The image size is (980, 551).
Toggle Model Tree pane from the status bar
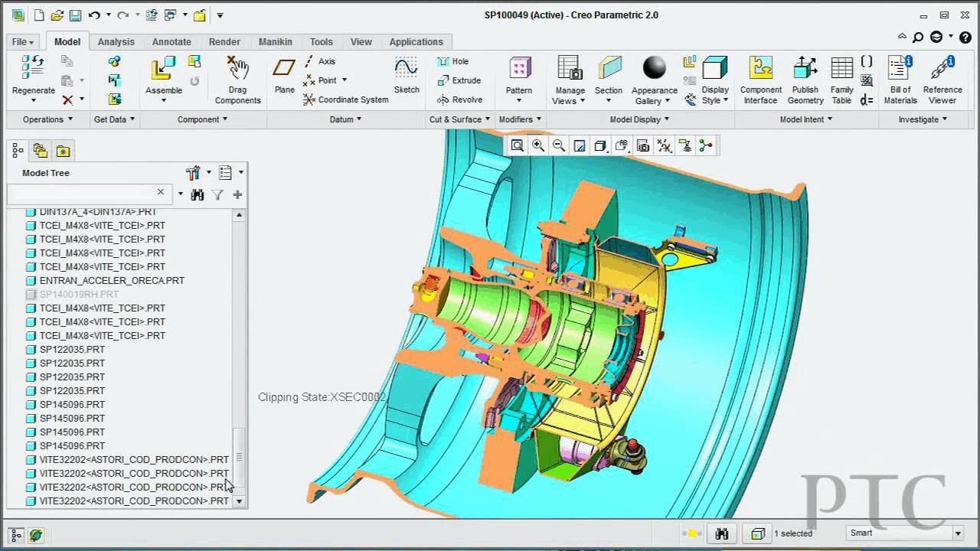coord(16,535)
